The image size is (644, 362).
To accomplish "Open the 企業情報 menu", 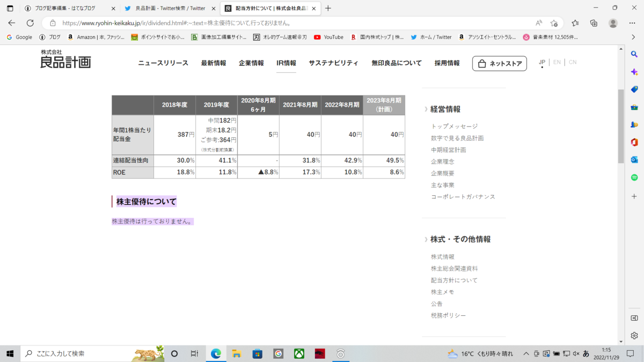I will 251,63.
